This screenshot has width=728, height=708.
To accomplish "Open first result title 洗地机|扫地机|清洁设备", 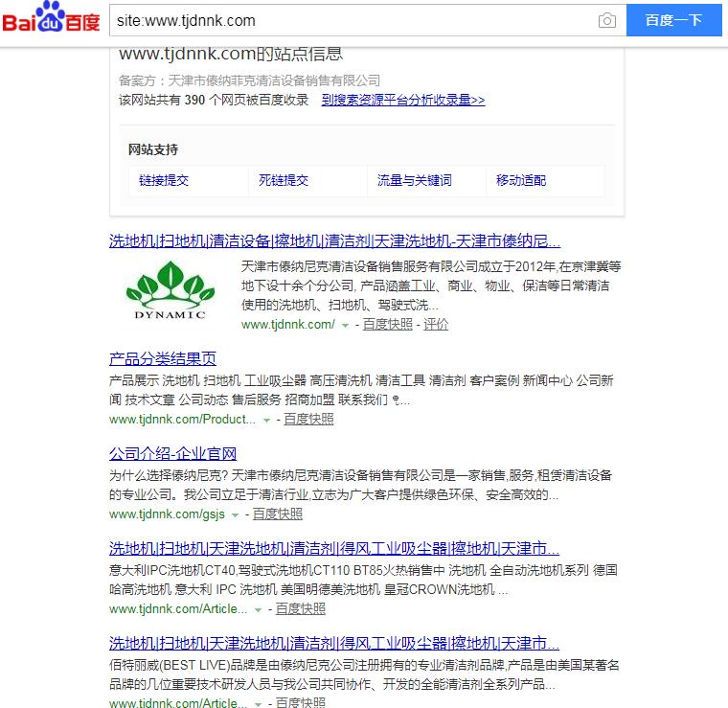I will coord(334,241).
